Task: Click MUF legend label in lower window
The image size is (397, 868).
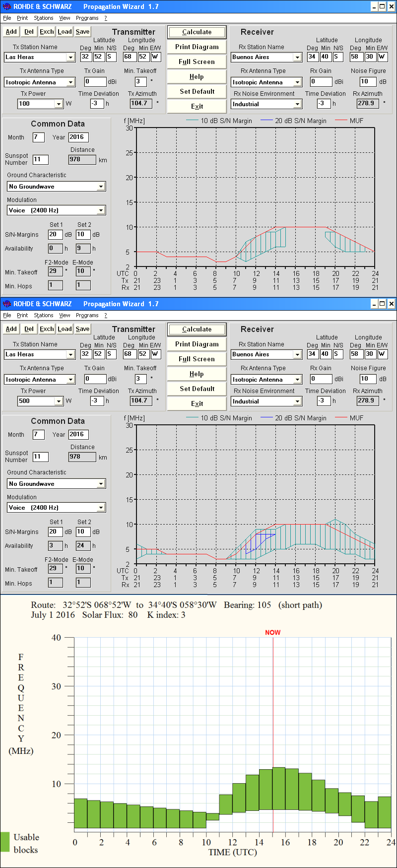Action: coord(356,418)
